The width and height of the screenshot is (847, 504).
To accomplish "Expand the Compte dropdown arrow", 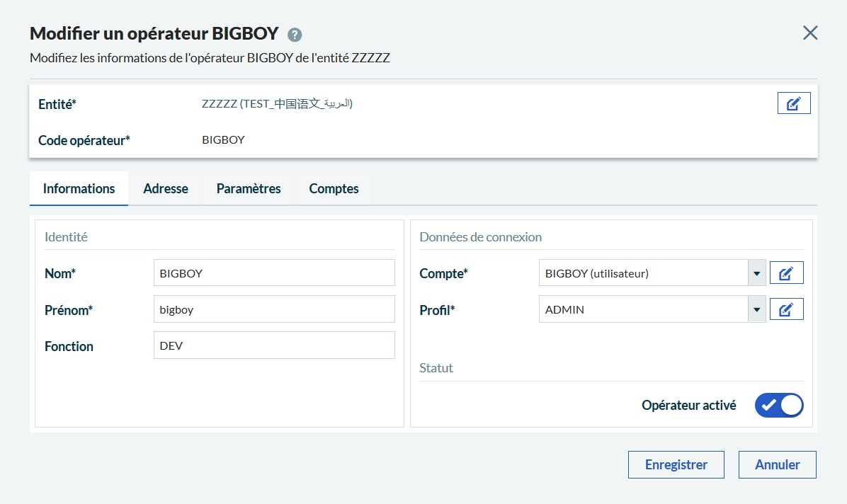I will coord(756,273).
